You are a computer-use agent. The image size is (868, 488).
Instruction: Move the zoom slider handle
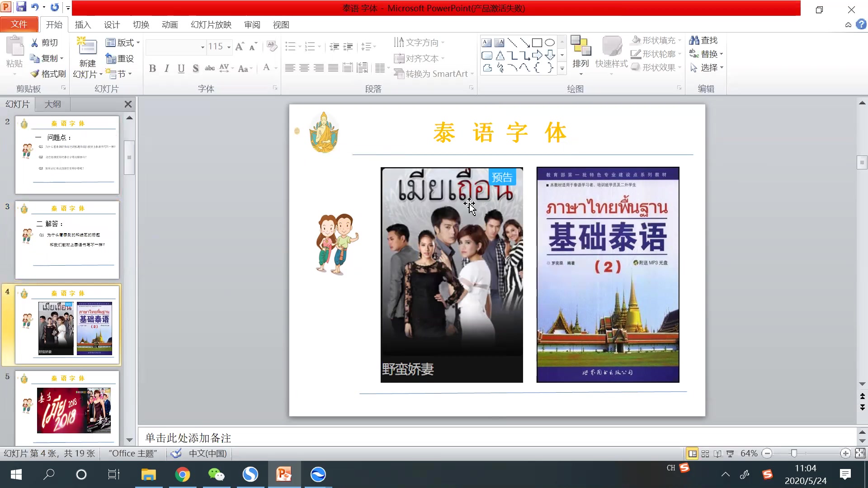794,453
